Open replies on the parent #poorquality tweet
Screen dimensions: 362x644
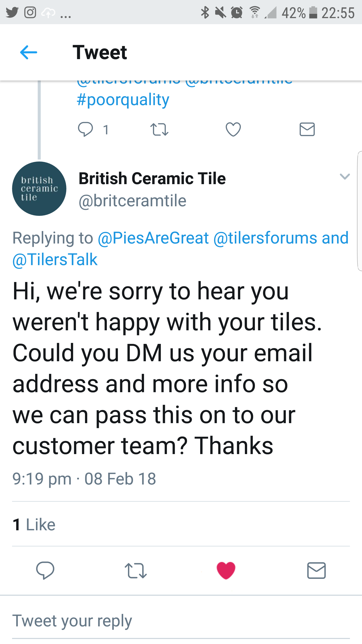85,129
